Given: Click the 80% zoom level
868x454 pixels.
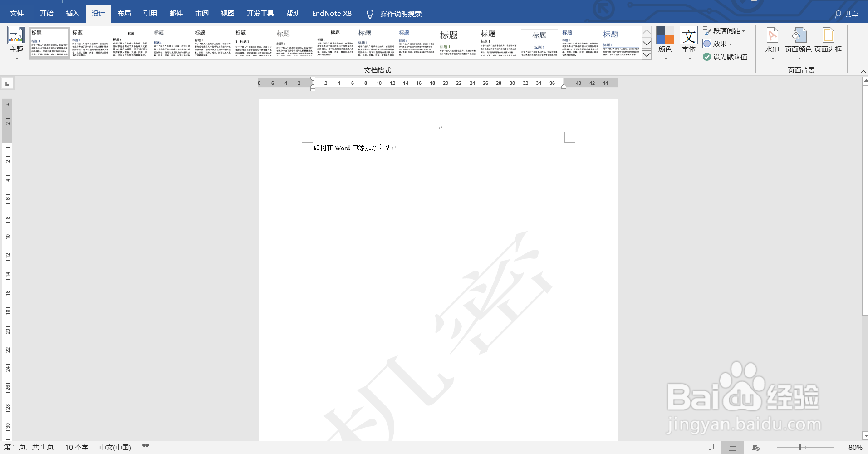Looking at the screenshot, I should (855, 447).
